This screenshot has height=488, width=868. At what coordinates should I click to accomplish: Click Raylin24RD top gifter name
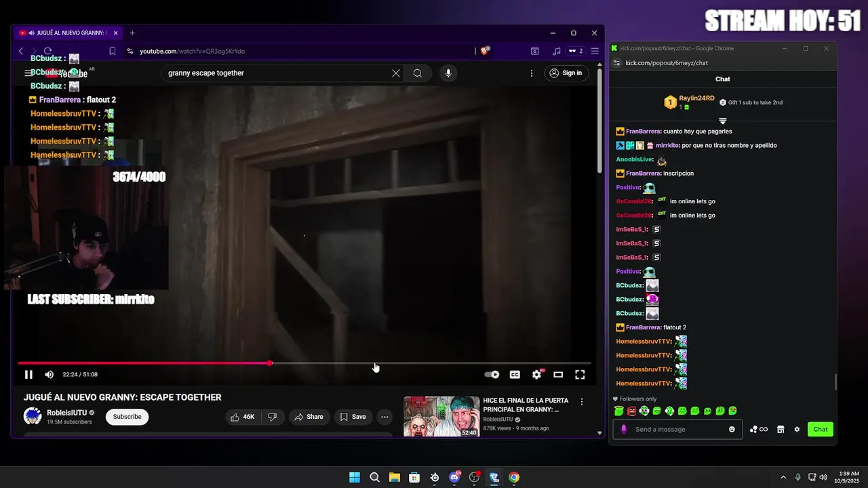coord(696,98)
